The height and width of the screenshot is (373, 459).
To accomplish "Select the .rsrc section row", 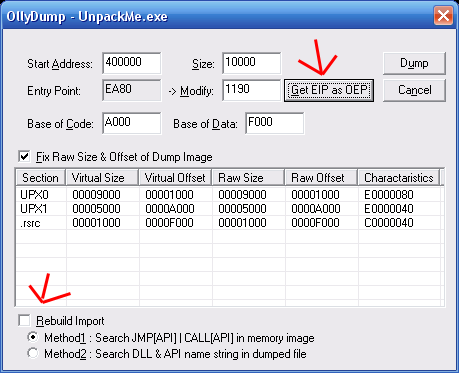I will (230, 222).
